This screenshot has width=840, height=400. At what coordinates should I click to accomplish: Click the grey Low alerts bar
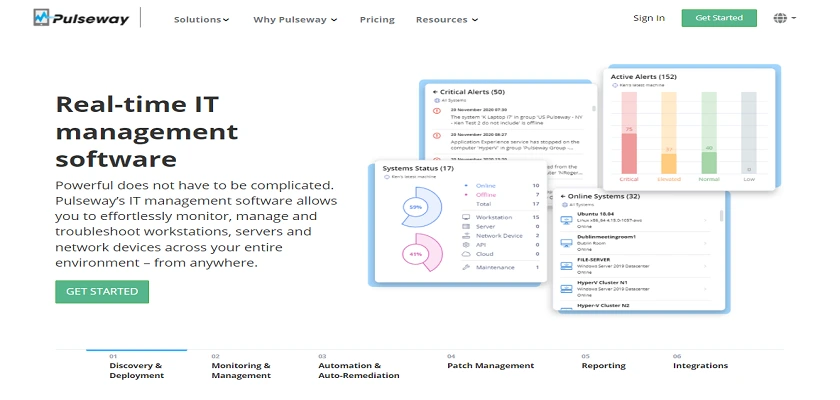click(x=749, y=133)
